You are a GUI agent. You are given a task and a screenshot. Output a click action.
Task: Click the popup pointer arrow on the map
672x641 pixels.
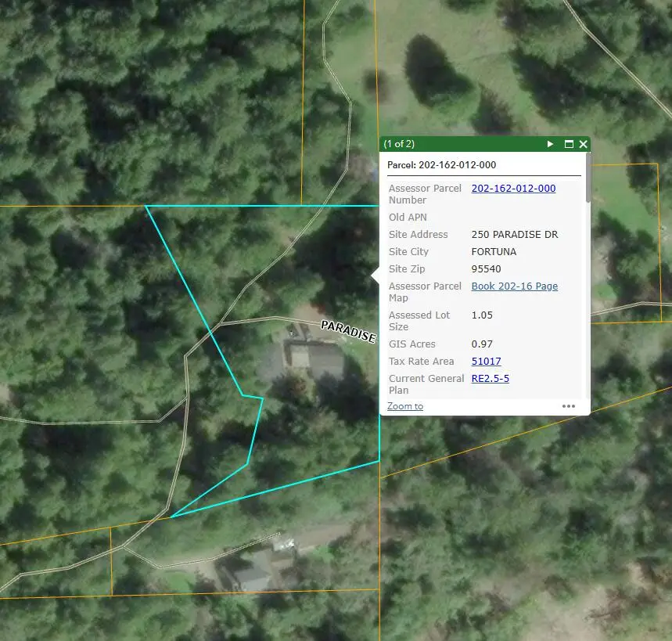pyautogui.click(x=376, y=275)
